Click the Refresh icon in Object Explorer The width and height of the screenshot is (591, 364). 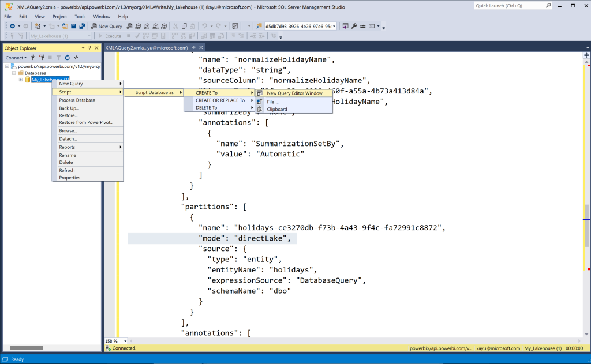(x=67, y=57)
